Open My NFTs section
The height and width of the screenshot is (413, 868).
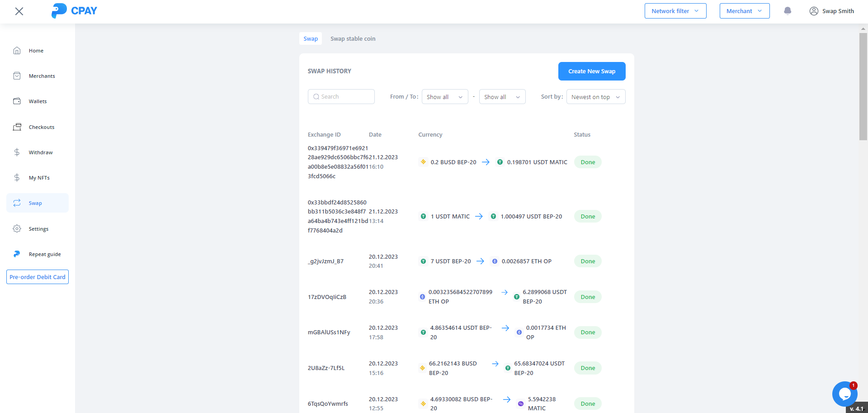click(x=39, y=178)
